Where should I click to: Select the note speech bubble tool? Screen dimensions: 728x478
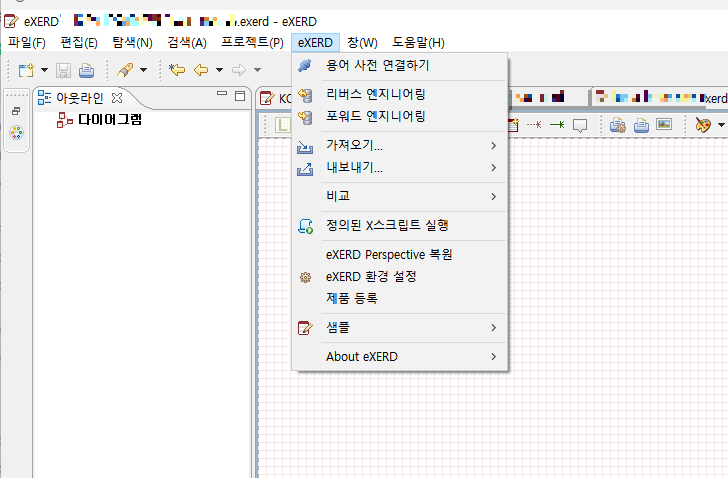[580, 125]
